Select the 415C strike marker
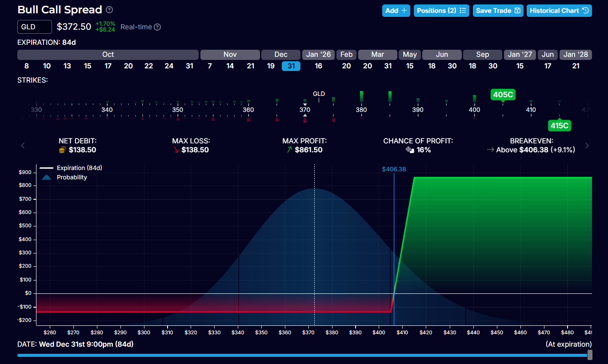Viewport: 608px width, 364px height. (559, 126)
